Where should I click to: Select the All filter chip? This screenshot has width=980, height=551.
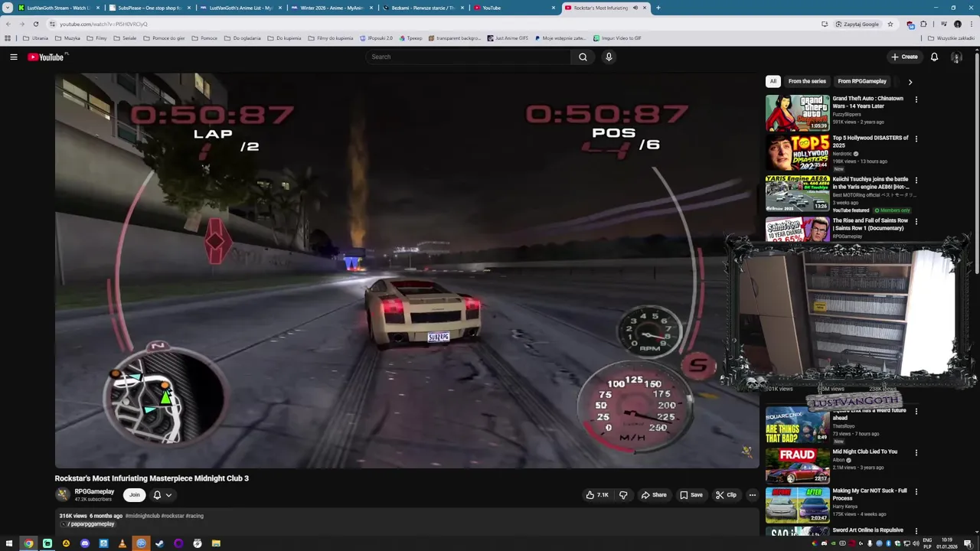773,81
